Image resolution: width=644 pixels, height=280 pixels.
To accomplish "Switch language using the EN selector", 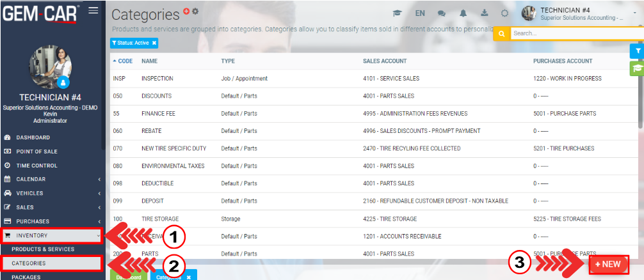I will (420, 13).
